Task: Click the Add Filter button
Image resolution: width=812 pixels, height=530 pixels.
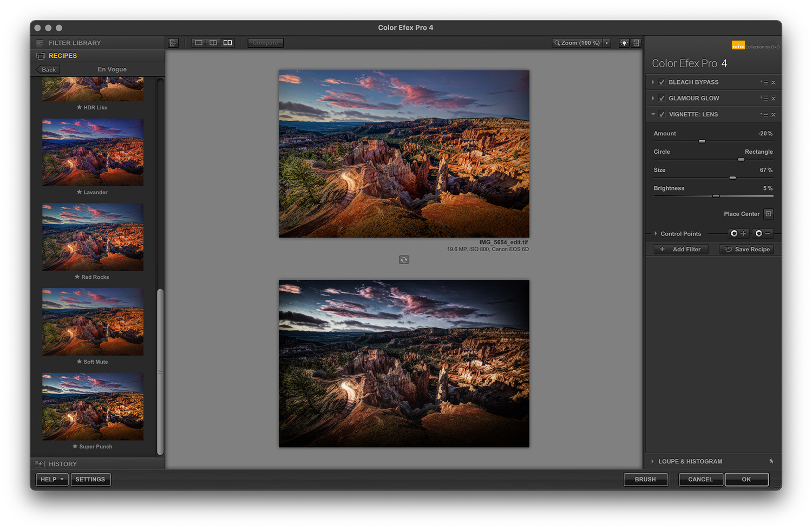Action: 681,249
